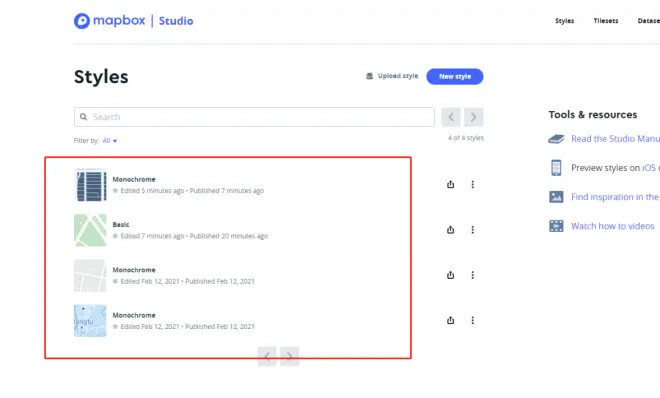Open more options for gray-thumbnail Monochrome
Viewport: 660px width, 398px height.
coord(473,275)
